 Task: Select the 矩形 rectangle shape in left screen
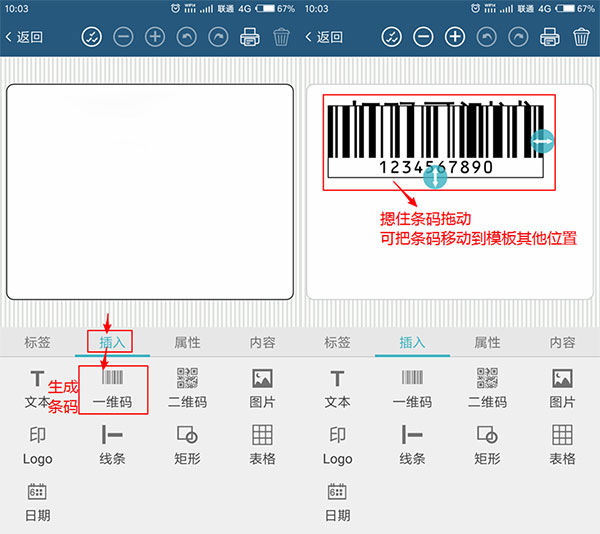(187, 436)
